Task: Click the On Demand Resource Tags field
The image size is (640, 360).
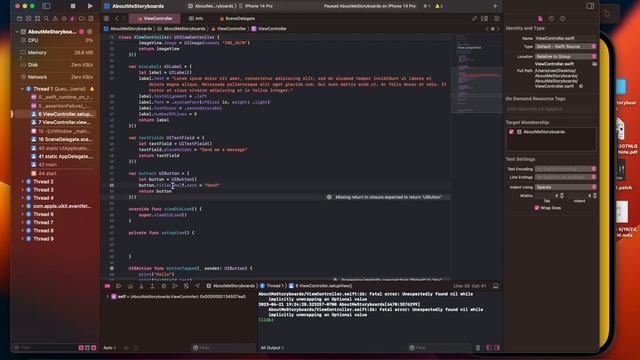Action: [550, 109]
